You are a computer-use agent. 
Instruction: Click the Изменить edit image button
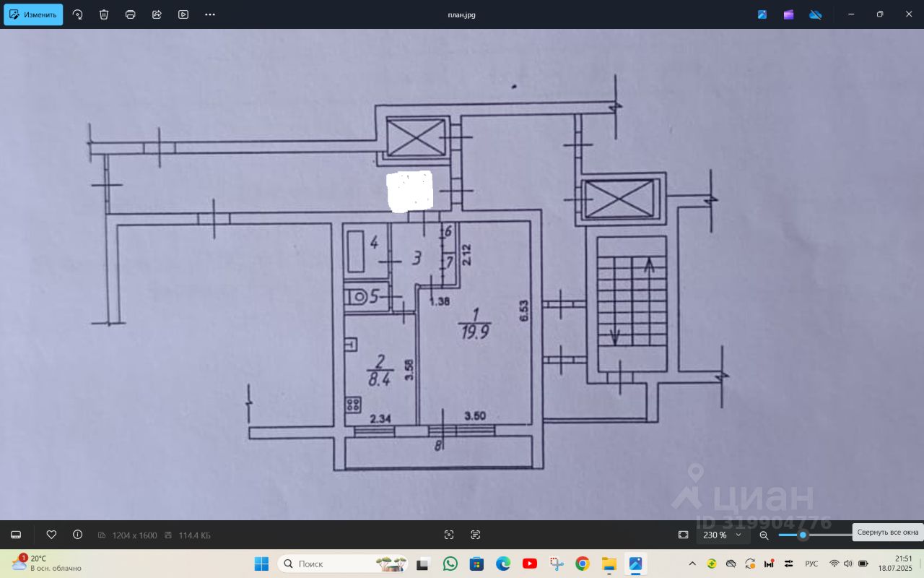(33, 14)
